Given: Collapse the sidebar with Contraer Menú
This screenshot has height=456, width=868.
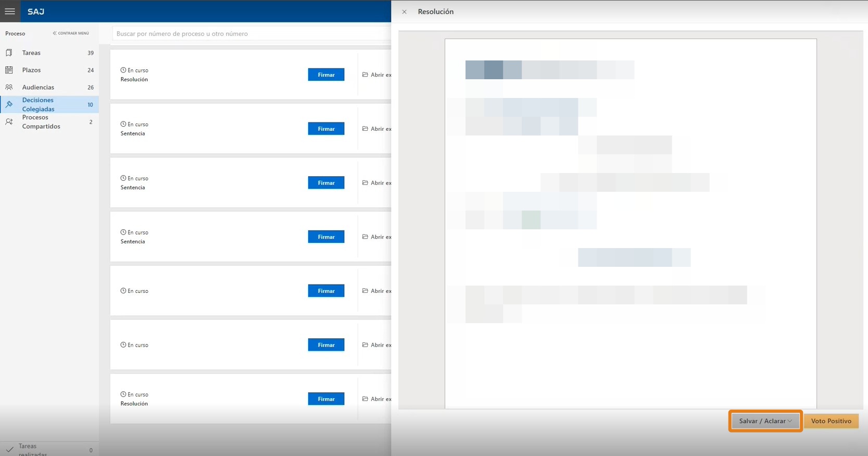Looking at the screenshot, I should pos(71,33).
